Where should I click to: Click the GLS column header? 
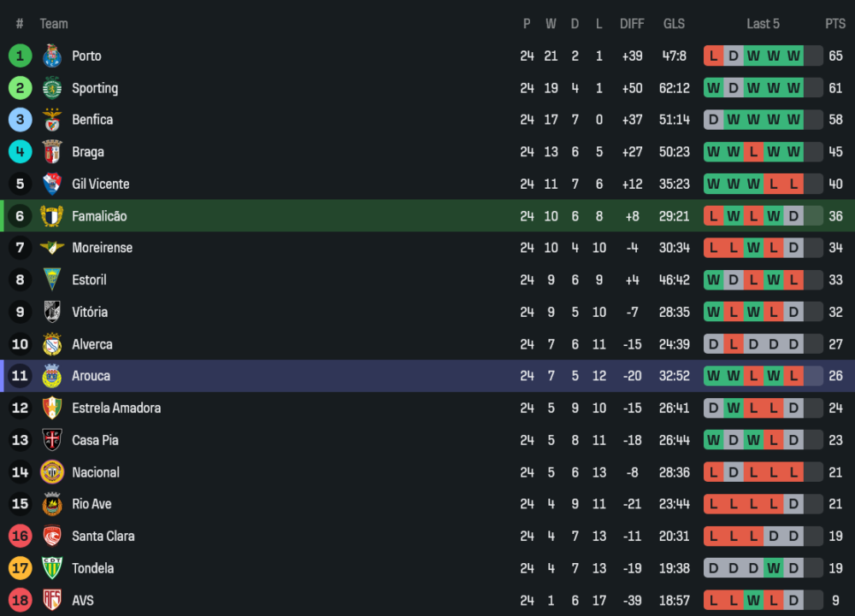tap(674, 24)
